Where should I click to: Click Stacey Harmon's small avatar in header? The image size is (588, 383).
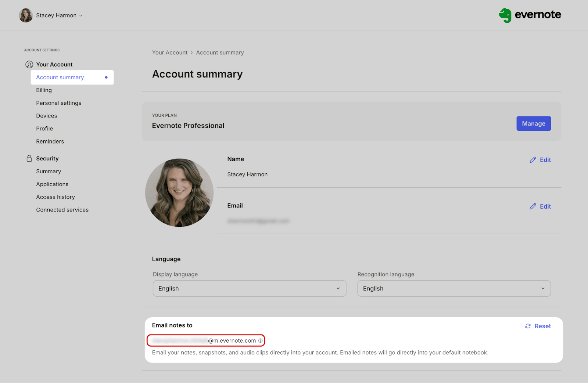[26, 15]
